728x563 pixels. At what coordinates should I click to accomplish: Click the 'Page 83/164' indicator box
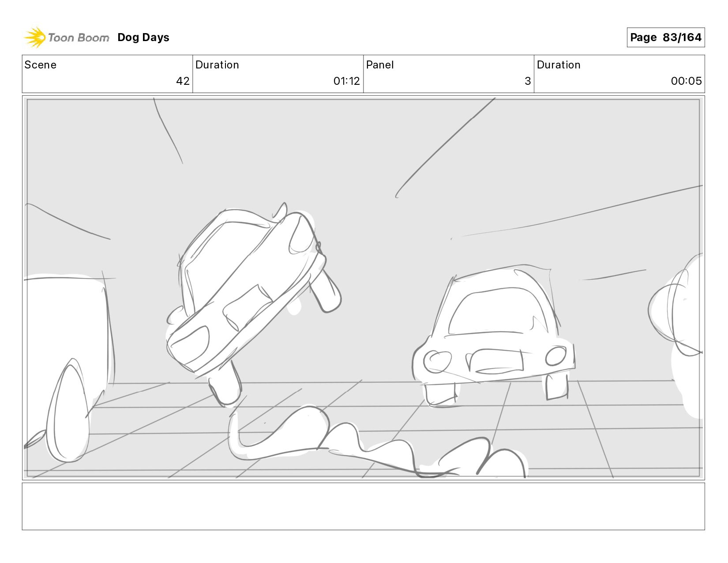coord(665,37)
